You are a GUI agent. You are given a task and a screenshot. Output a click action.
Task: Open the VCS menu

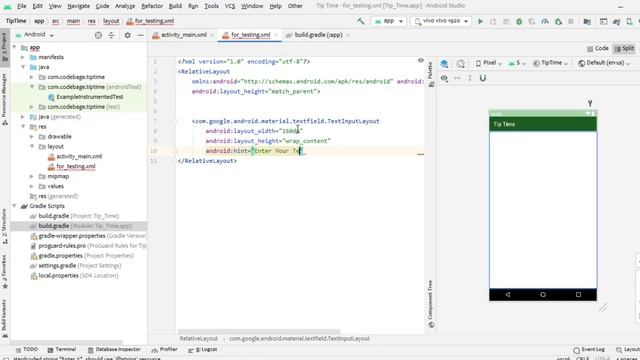[x=230, y=6]
